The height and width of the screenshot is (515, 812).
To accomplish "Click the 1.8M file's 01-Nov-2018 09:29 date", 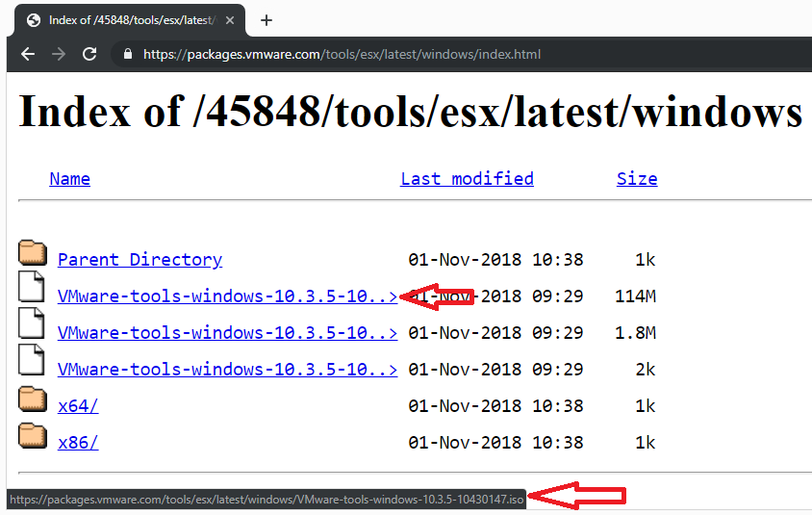I will pos(495,333).
